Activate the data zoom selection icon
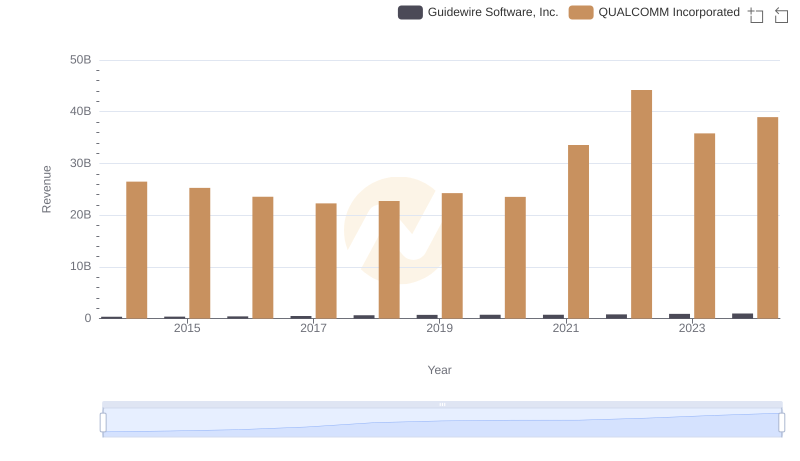 pyautogui.click(x=756, y=15)
